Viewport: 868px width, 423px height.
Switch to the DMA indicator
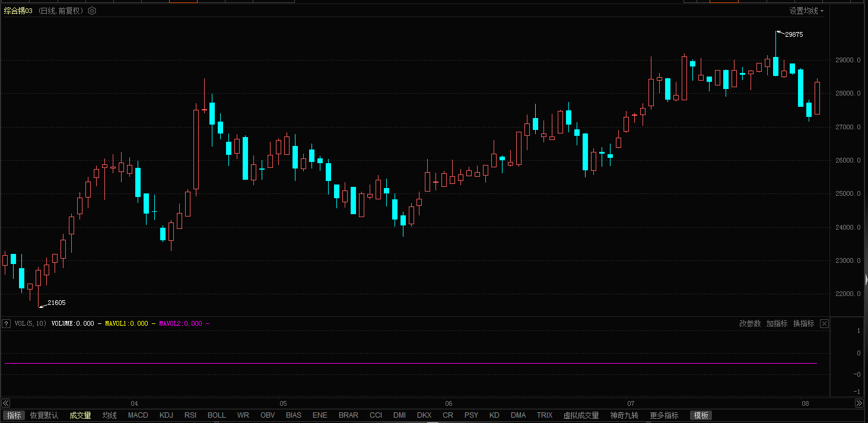pos(519,415)
